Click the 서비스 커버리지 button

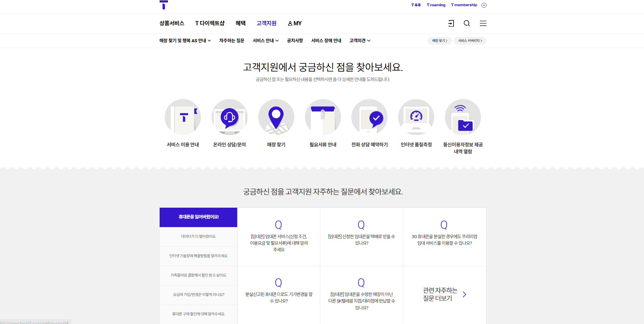pyautogui.click(x=470, y=40)
